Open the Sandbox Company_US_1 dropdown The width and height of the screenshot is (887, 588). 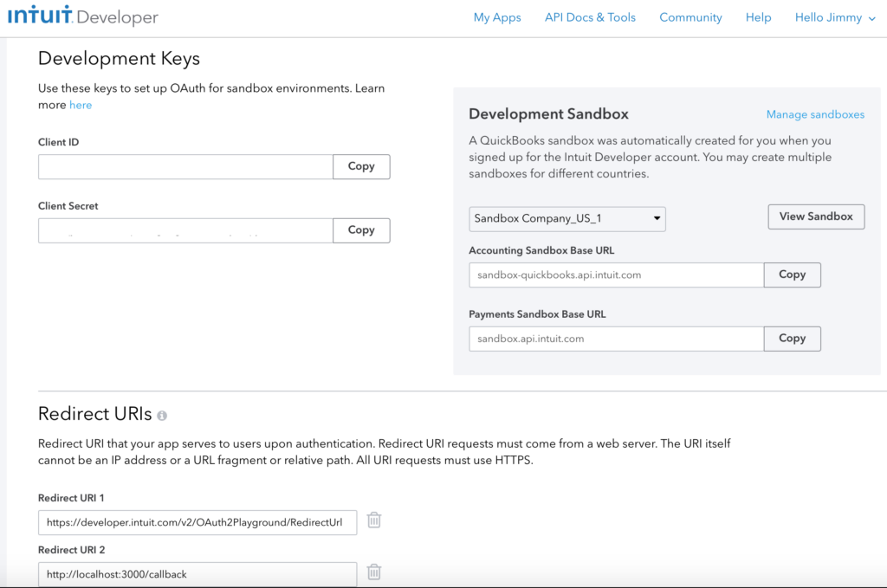567,219
